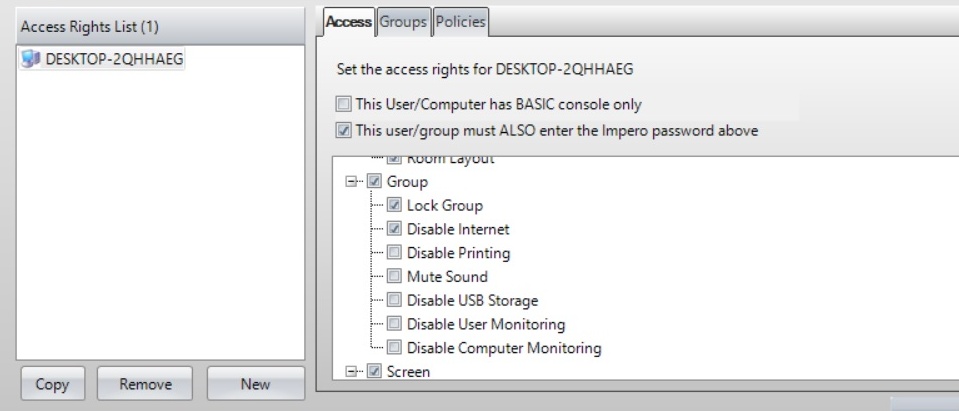Uncheck the Disable Internet checkbox
The width and height of the screenshot is (959, 411).
pyautogui.click(x=393, y=229)
